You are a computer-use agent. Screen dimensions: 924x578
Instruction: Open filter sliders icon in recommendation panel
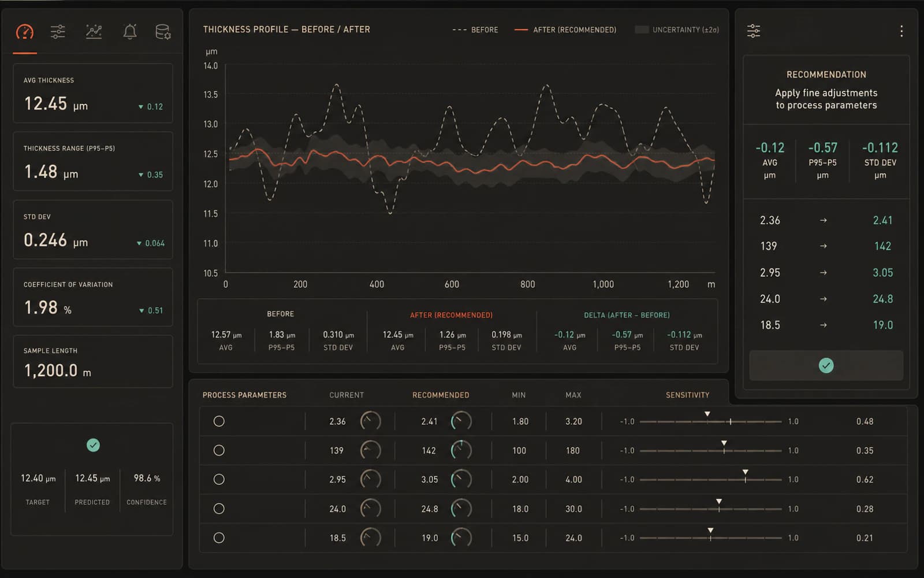click(x=754, y=31)
